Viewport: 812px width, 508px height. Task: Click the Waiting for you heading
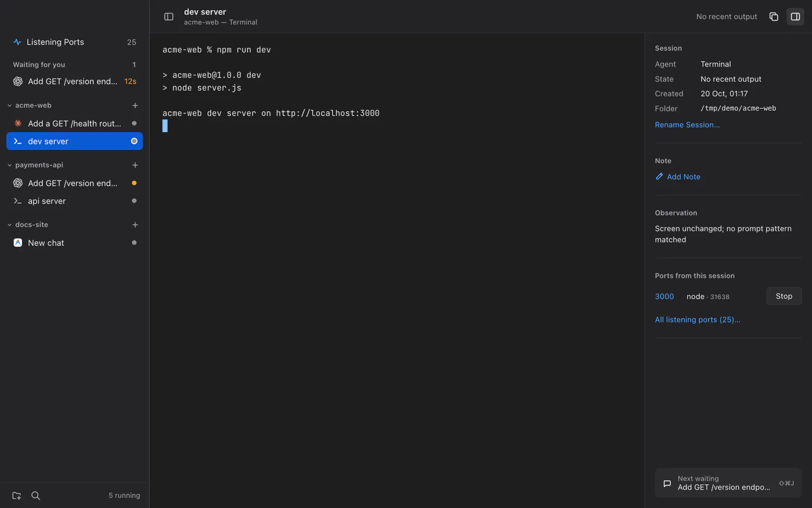pos(39,65)
